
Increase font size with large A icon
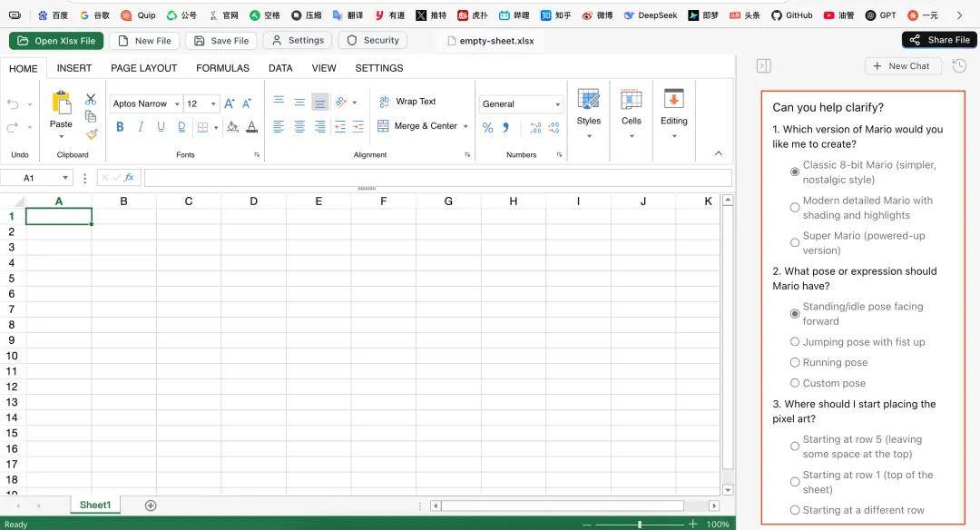230,103
